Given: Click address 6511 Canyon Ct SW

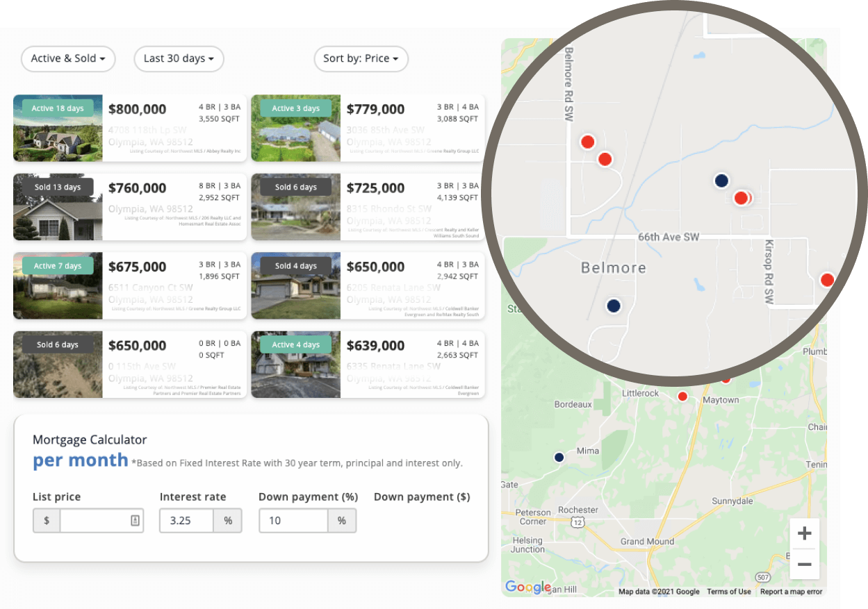Looking at the screenshot, I should coord(151,287).
